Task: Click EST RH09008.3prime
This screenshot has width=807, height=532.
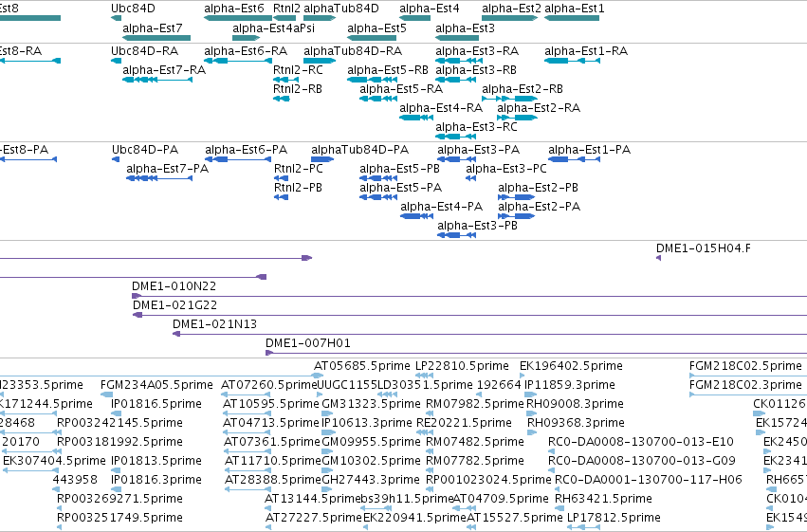Action: click(575, 404)
